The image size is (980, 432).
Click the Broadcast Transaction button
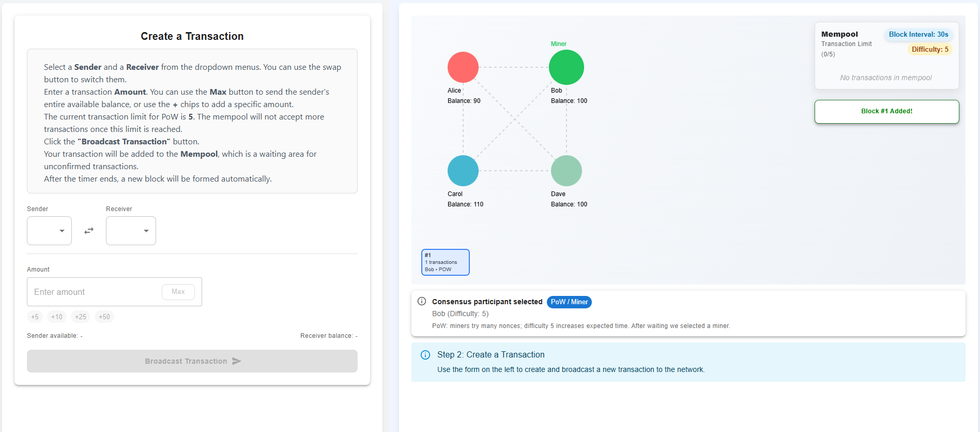coord(192,361)
